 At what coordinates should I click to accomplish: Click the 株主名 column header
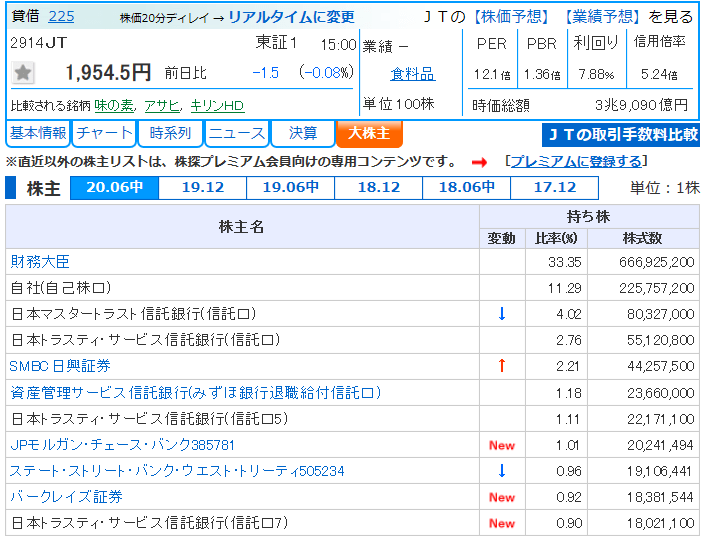pyautogui.click(x=241, y=227)
